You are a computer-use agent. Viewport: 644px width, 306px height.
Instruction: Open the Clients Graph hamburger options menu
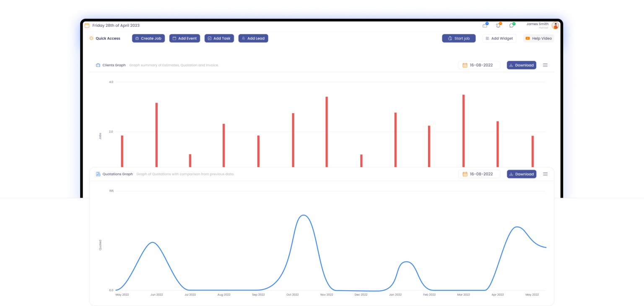coord(545,65)
